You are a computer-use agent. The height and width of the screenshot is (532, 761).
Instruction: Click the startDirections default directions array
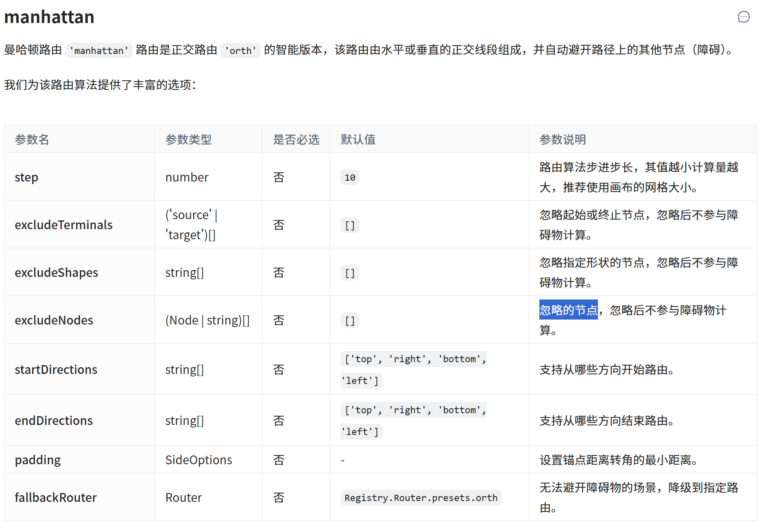pyautogui.click(x=414, y=370)
